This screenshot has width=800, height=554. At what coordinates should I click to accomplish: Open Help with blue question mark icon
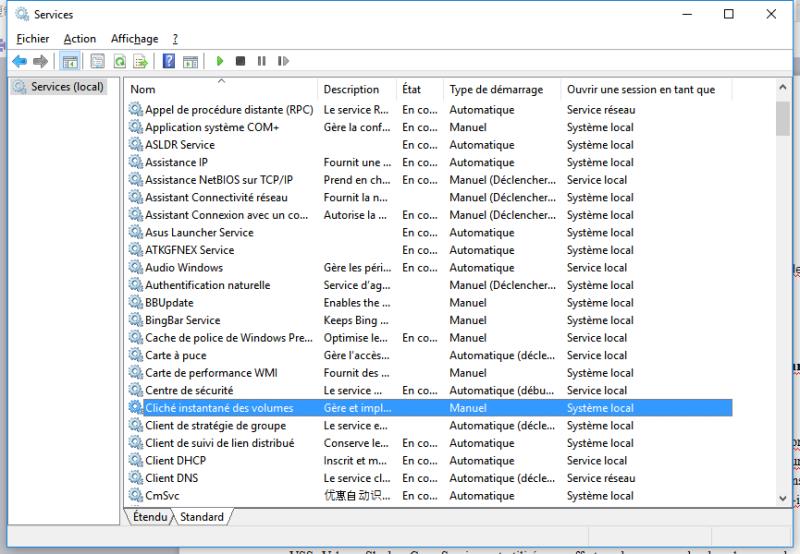168,61
